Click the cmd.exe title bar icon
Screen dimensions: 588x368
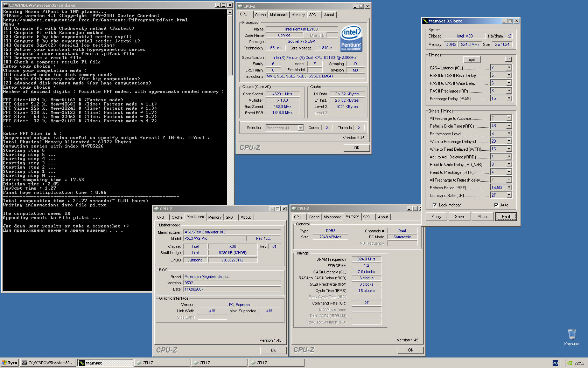(6, 5)
